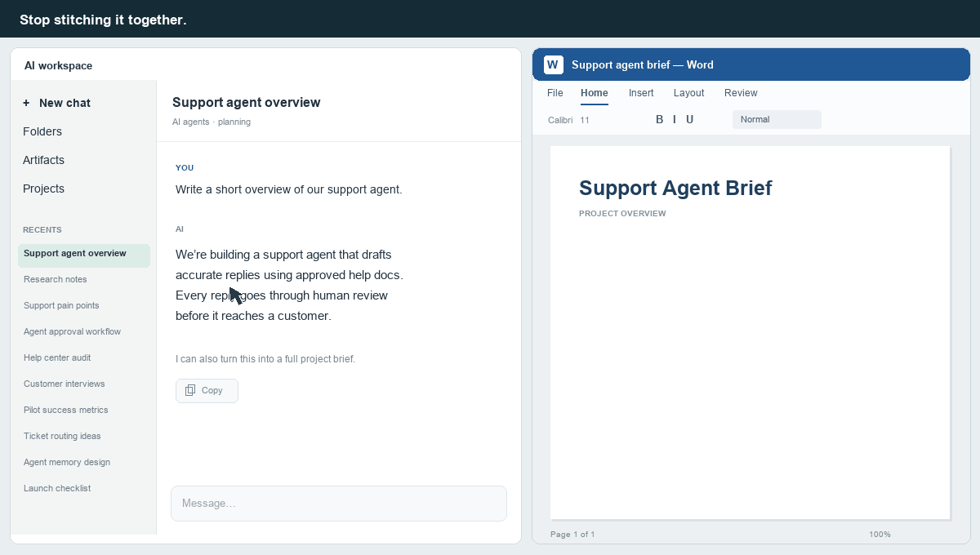Click the AI reply paragraph text
980x555 pixels.
pyautogui.click(x=289, y=285)
